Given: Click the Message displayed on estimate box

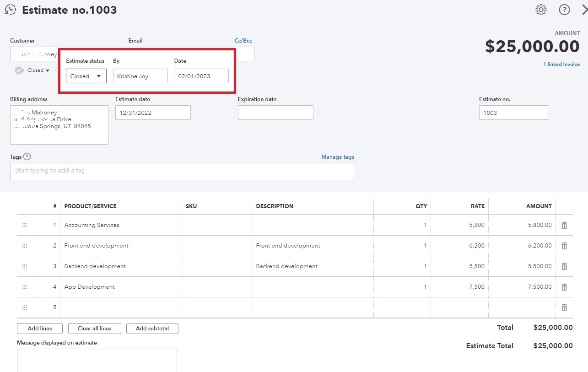Looking at the screenshot, I should (97, 360).
